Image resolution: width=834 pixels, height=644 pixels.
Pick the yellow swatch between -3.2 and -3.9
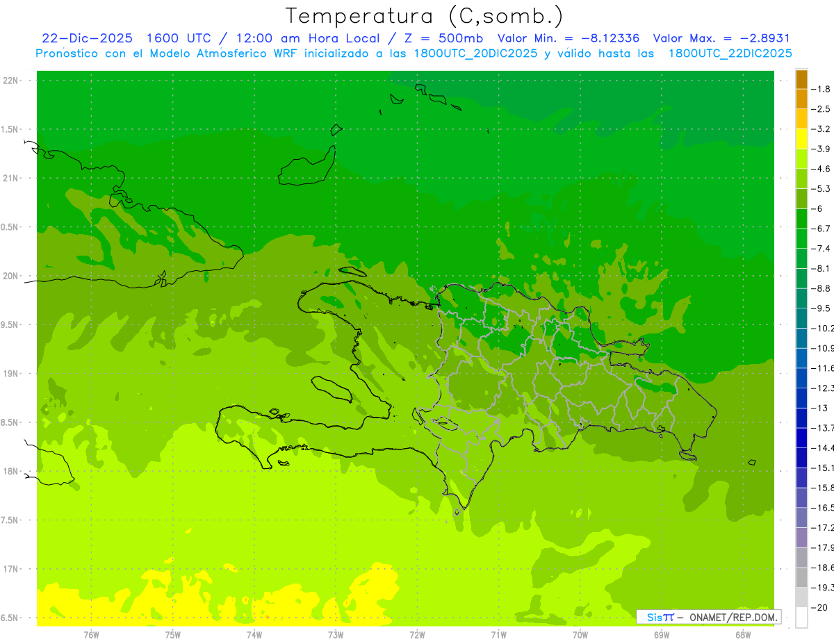(801, 139)
